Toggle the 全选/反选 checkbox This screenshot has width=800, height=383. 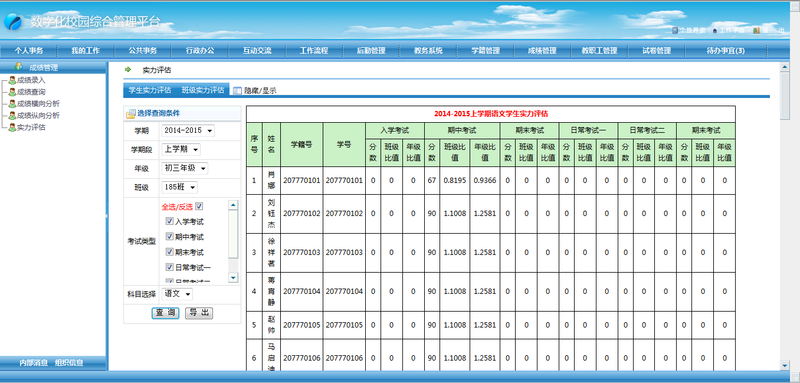[x=199, y=207]
